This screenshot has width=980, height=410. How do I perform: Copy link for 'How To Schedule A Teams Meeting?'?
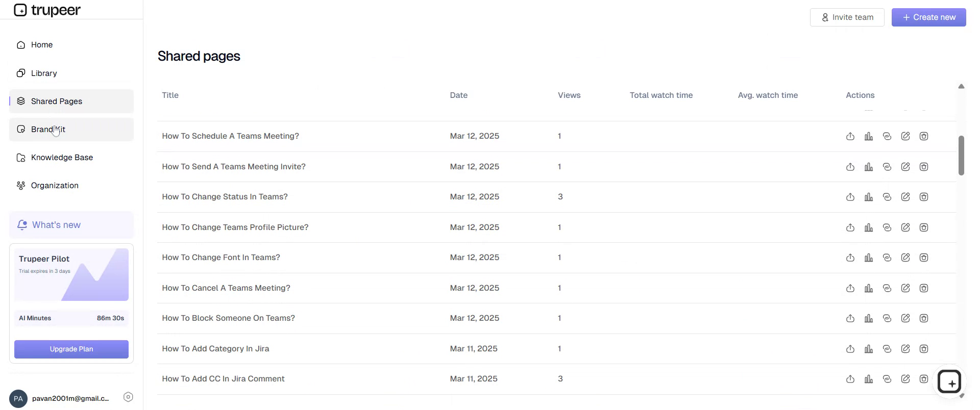887,136
